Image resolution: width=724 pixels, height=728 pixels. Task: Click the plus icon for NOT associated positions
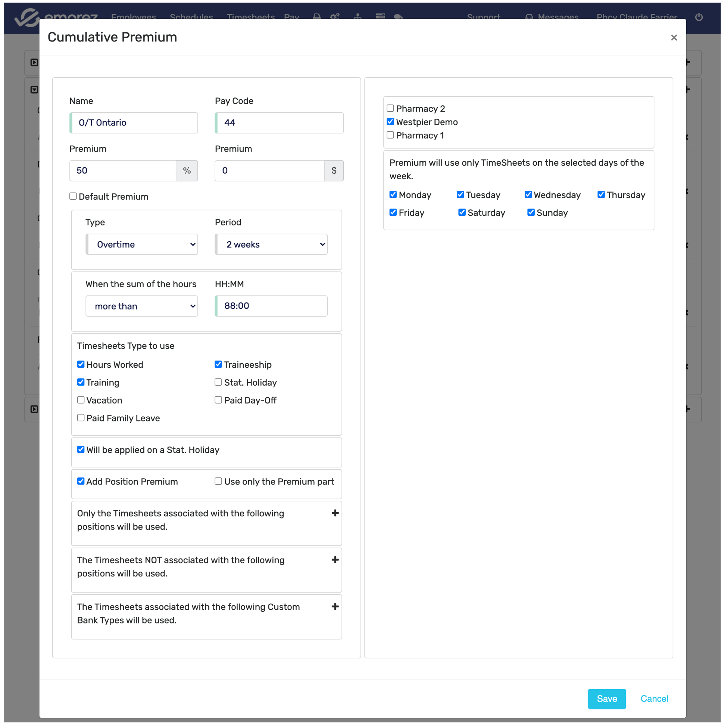[x=335, y=560]
